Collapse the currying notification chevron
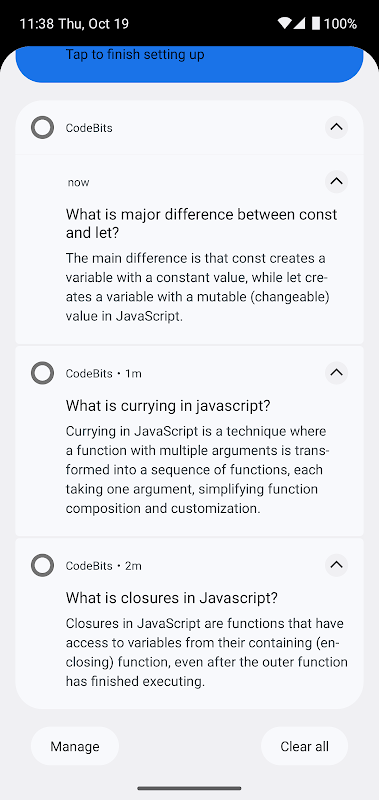Viewport: 379px width, 800px height. tap(336, 373)
